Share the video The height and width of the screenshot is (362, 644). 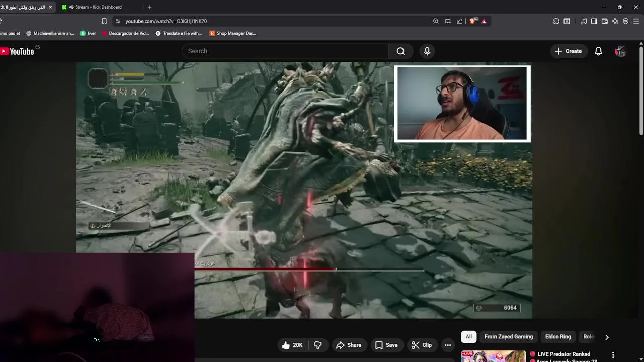click(349, 345)
